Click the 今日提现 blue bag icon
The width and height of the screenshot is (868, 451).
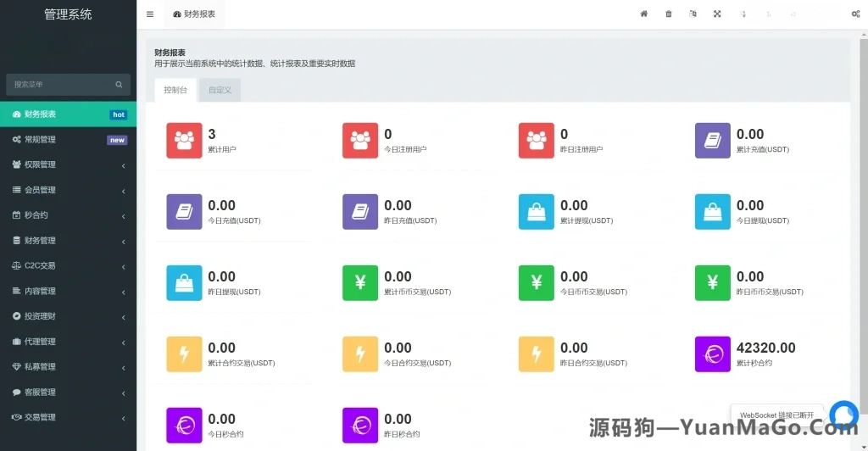click(x=712, y=212)
